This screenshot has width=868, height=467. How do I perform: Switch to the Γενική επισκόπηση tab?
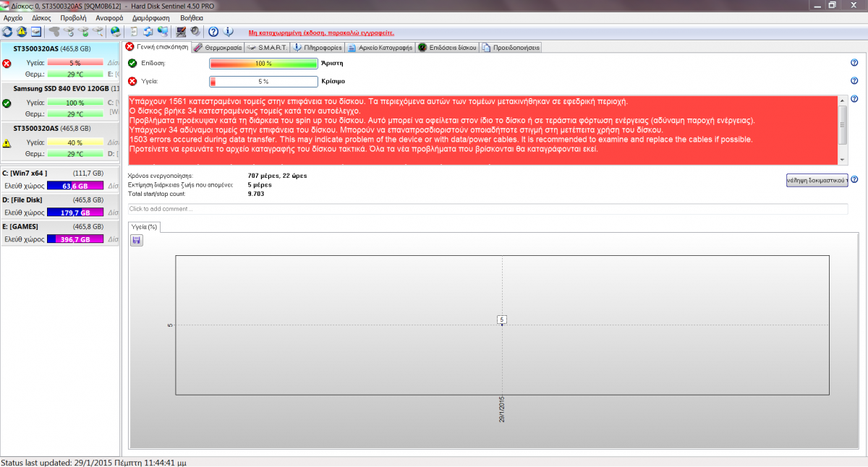[x=157, y=47]
